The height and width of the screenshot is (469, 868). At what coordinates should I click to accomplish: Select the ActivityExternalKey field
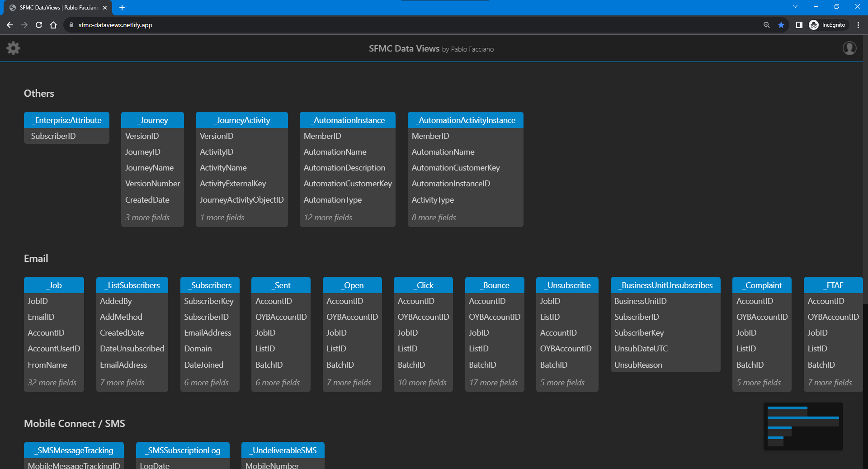[242, 184]
